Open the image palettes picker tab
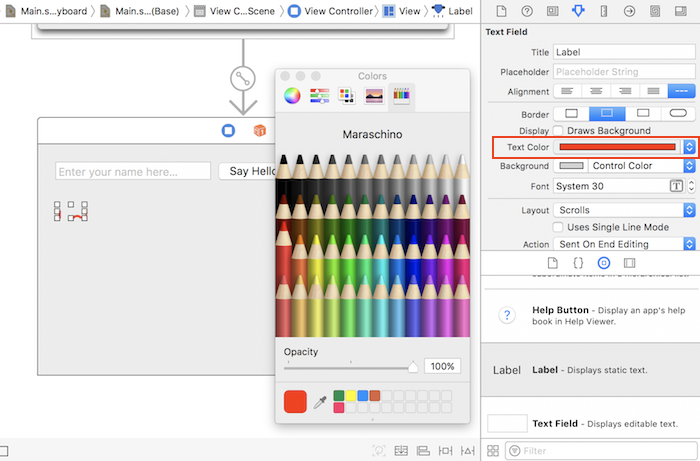Image resolution: width=700 pixels, height=461 pixels. point(374,96)
